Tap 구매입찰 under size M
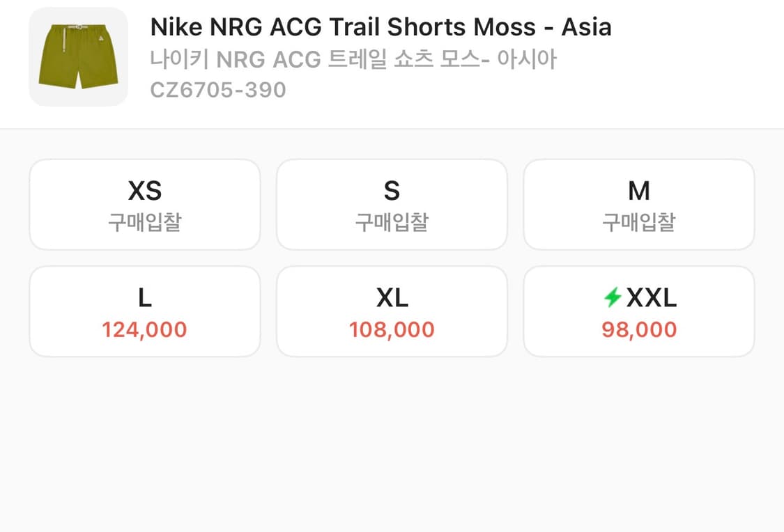The width and height of the screenshot is (784, 532). coord(638,223)
